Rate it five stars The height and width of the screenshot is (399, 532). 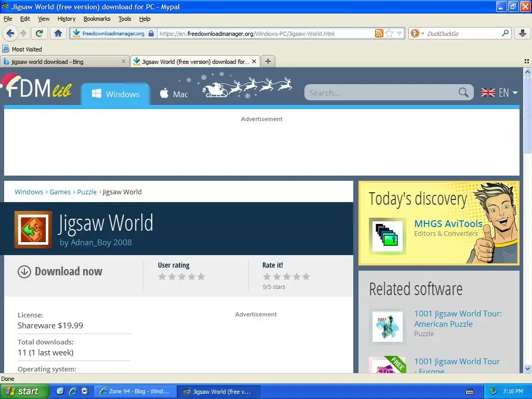tap(307, 276)
